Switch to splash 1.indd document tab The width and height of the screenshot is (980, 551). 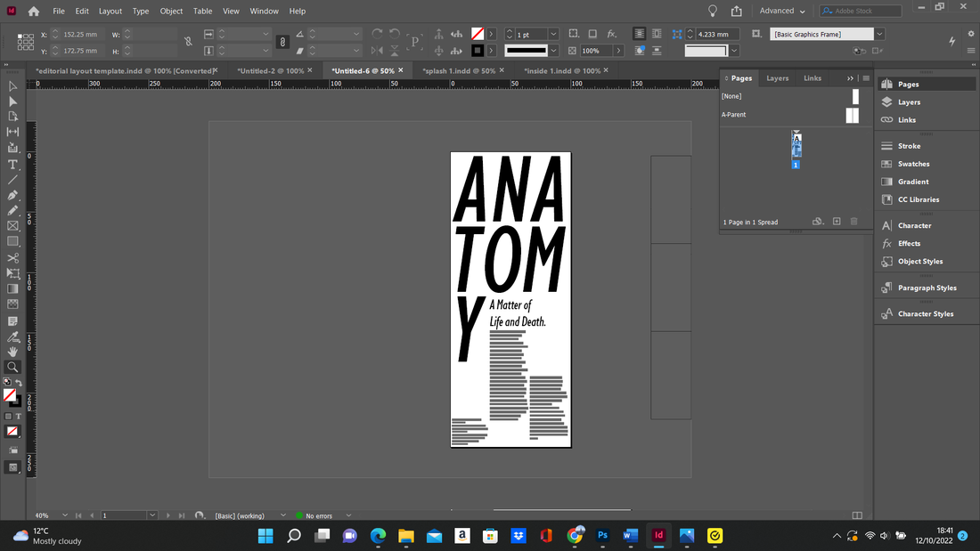[x=459, y=70]
